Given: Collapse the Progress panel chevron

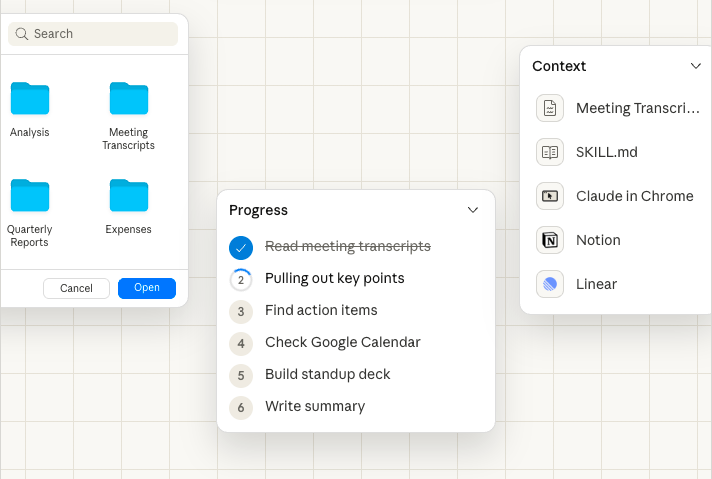Looking at the screenshot, I should pos(473,210).
